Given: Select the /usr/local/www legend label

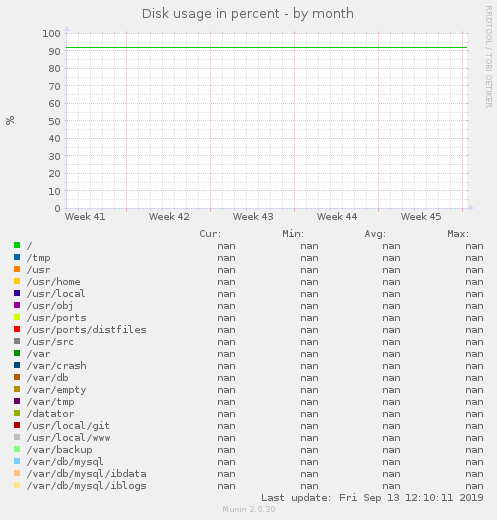Looking at the screenshot, I should pos(68,438).
